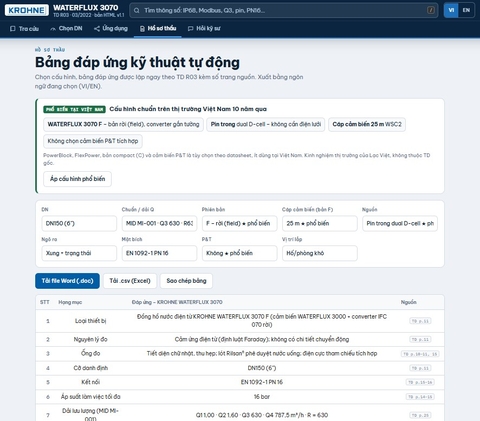
Task: Click the Chọn DN gauge icon
Action: [x=53, y=29]
